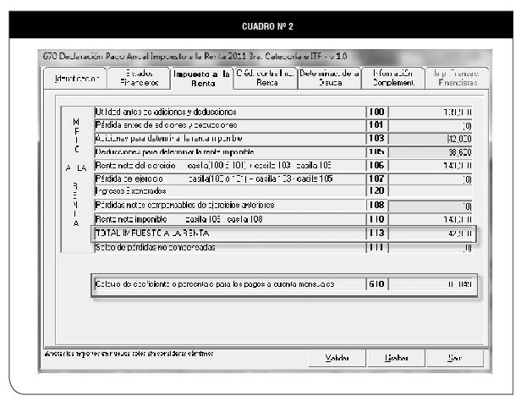Image resolution: width=532 pixels, height=412 pixels.
Task: Click the Grabar button
Action: click(397, 358)
